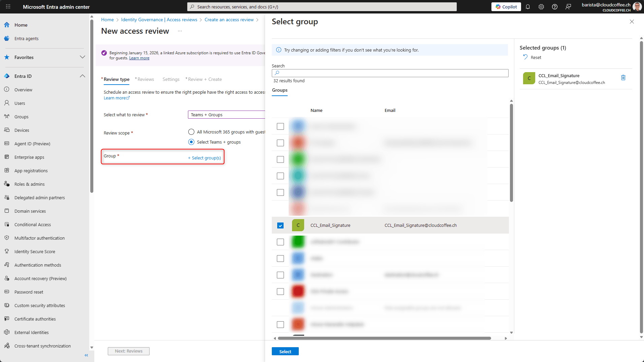Switch to the Reviews tab
The width and height of the screenshot is (644, 362).
pos(146,80)
